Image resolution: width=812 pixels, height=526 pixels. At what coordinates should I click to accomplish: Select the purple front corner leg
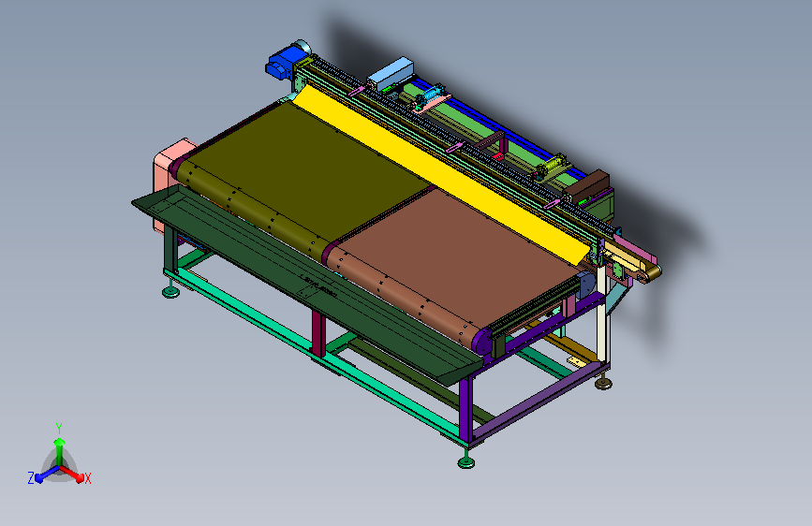tap(465, 410)
